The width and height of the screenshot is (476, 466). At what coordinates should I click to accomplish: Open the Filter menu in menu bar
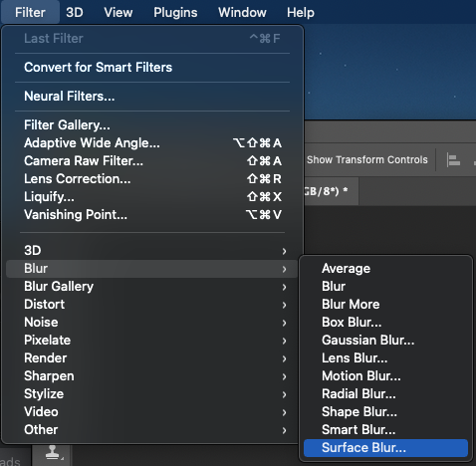coord(30,12)
